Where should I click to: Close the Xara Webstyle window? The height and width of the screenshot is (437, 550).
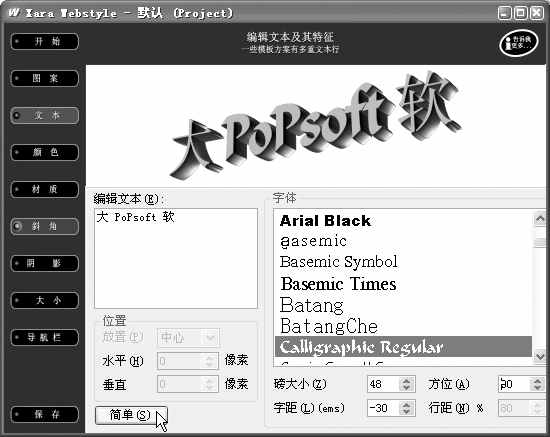click(537, 13)
